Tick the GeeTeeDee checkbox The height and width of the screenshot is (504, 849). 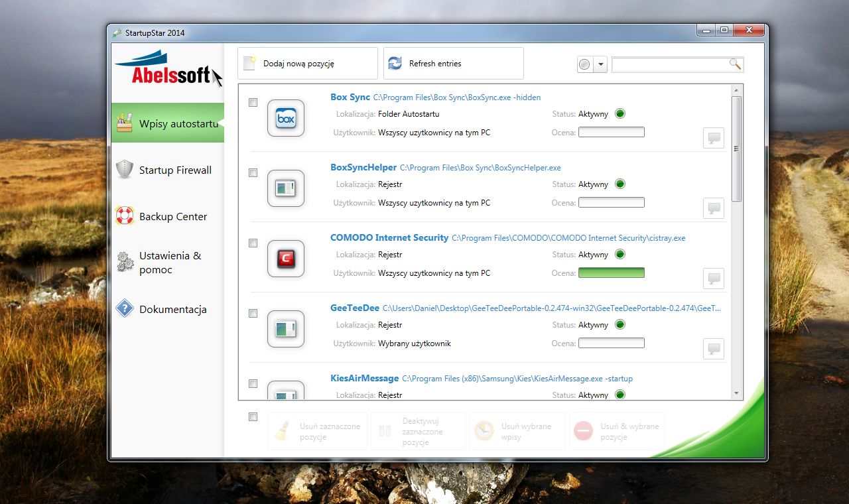(253, 314)
